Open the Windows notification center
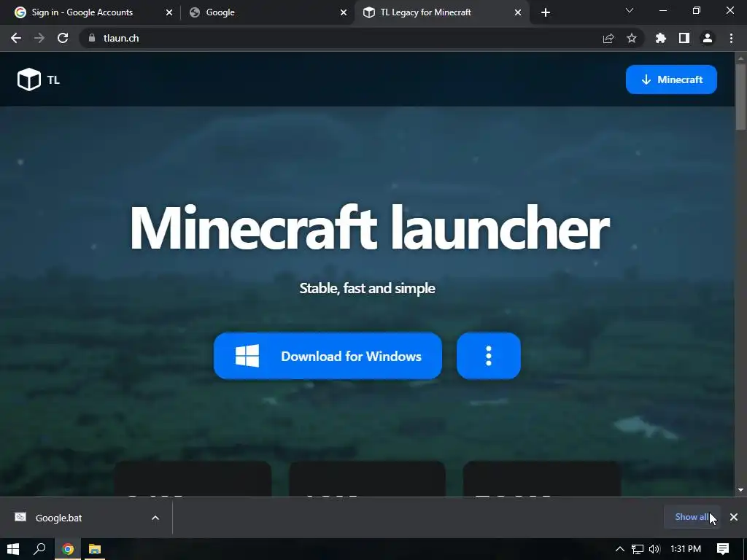The image size is (747, 560). [723, 549]
